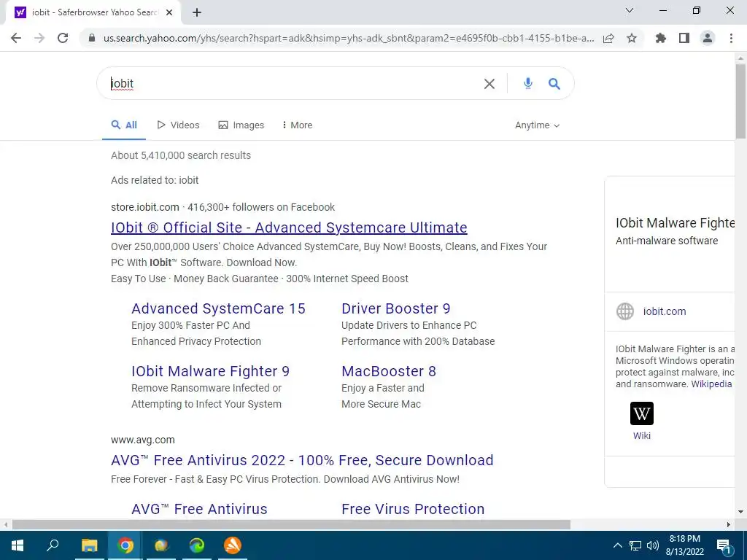
Task: Open the Chrome profile avatar
Action: [x=708, y=38]
